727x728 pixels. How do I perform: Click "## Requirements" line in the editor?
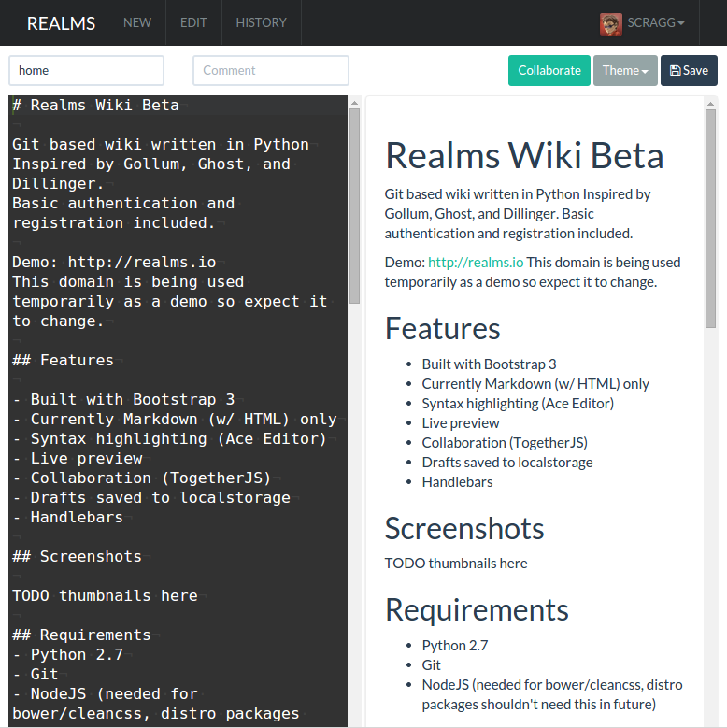tap(81, 635)
